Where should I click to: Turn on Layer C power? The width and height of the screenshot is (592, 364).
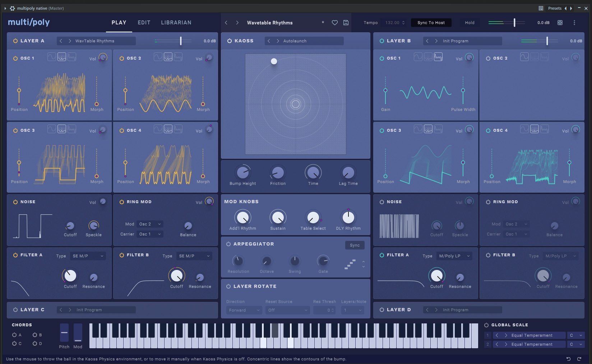15,310
